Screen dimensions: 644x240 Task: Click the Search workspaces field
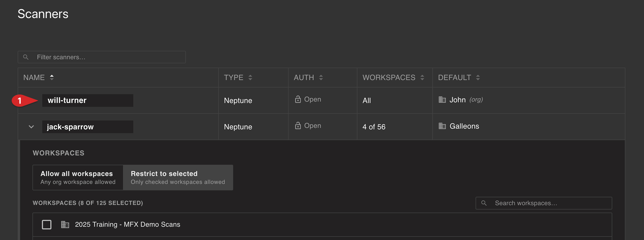[x=544, y=203]
